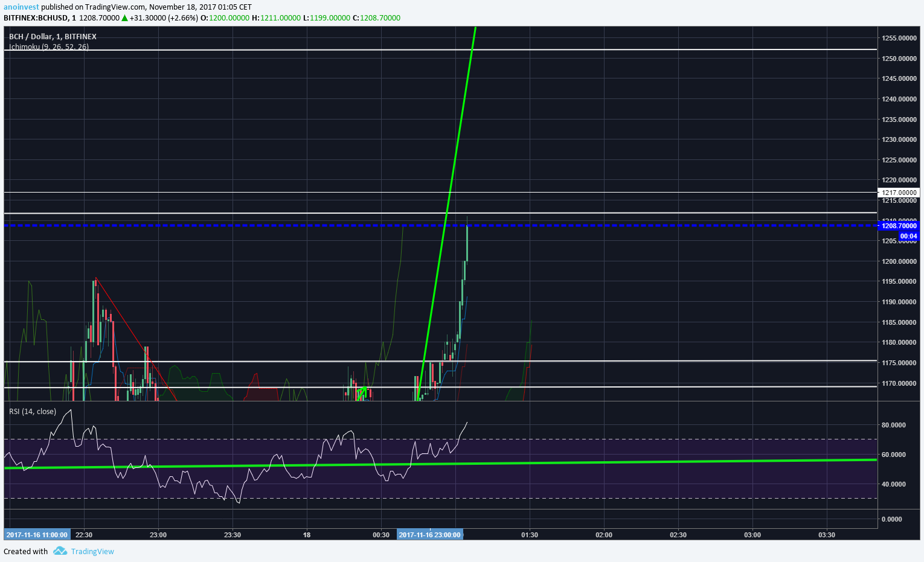Image resolution: width=924 pixels, height=562 pixels.
Task: Click the 22:30 time axis label
Action: click(x=84, y=535)
